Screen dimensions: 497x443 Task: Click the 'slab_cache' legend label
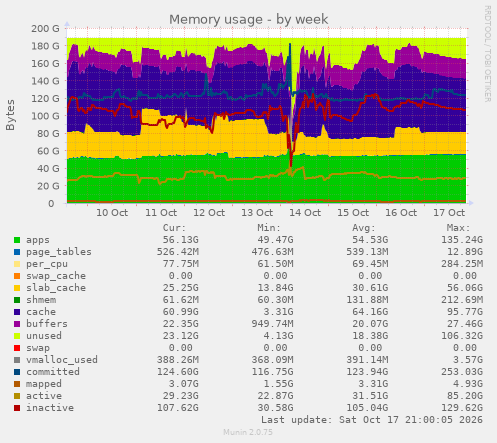tap(56, 288)
